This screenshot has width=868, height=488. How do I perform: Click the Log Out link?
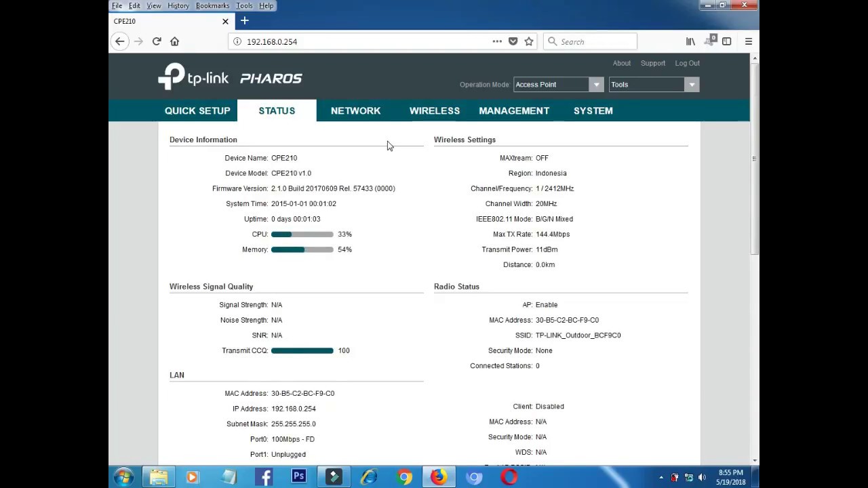[x=687, y=63]
